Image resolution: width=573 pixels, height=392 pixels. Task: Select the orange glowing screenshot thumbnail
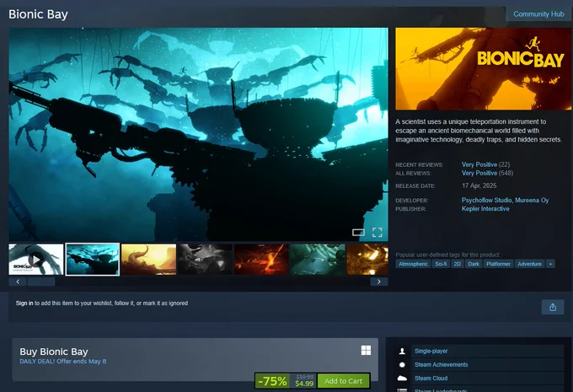pos(367,260)
